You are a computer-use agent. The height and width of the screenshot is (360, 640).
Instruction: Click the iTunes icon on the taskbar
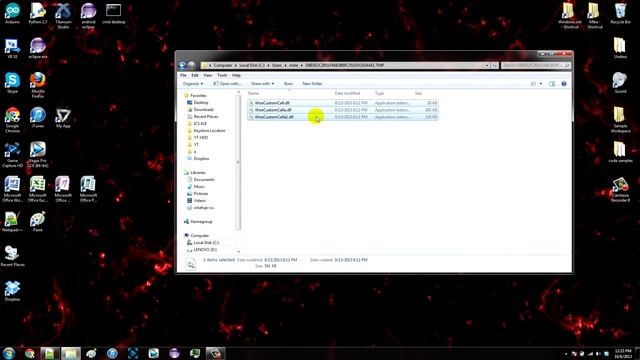(x=112, y=353)
